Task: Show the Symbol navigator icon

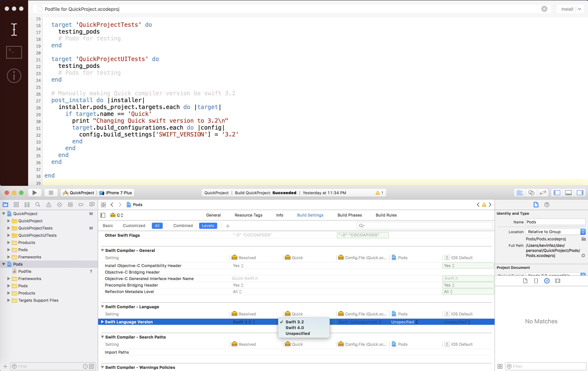Action: 27,205
